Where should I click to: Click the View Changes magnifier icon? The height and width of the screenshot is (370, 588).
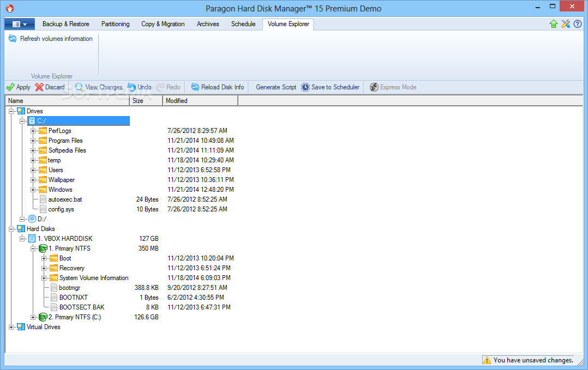tap(79, 87)
